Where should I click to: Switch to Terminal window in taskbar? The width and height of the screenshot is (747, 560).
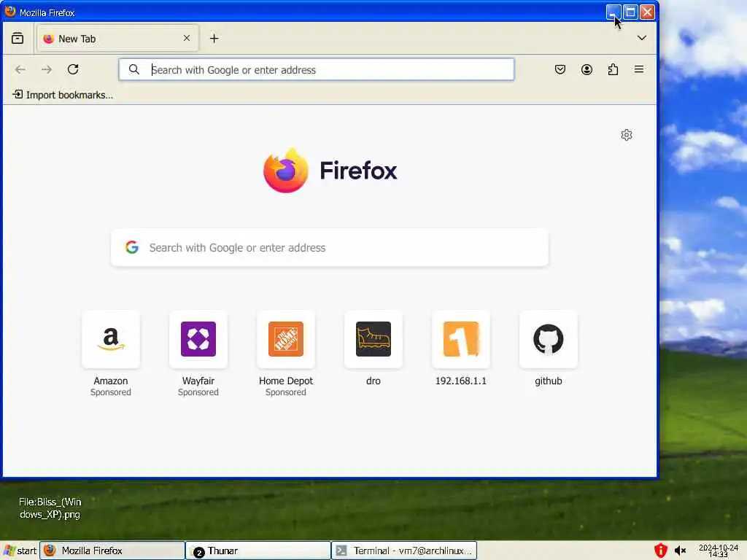tap(404, 551)
